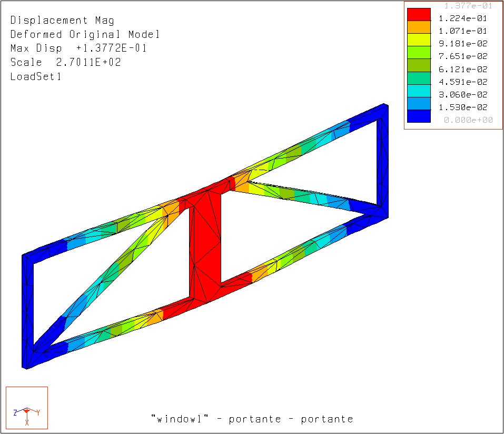Click legend value 7.651e-02
The height and width of the screenshot is (434, 504).
tap(463, 56)
